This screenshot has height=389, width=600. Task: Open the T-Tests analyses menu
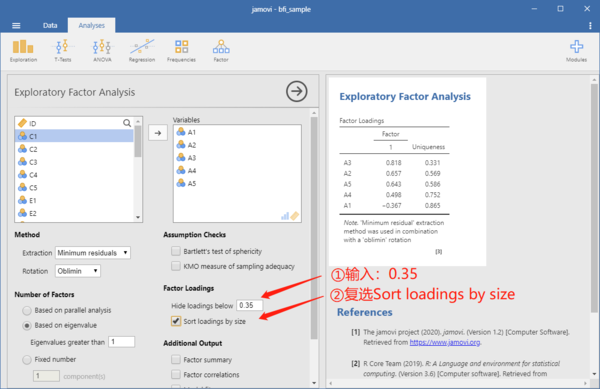pos(62,50)
